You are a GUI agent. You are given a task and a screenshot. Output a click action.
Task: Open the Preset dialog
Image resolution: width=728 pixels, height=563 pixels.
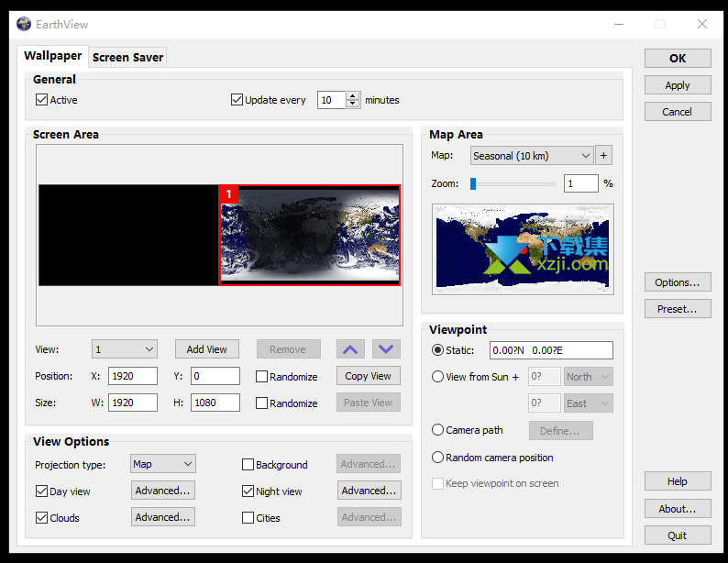pyautogui.click(x=678, y=309)
